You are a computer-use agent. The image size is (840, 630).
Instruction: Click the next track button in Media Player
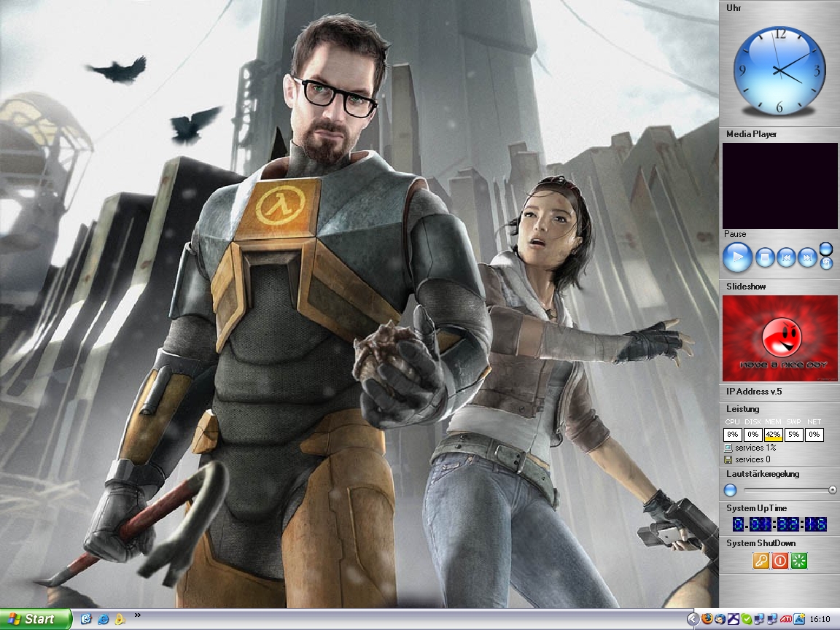tap(806, 258)
